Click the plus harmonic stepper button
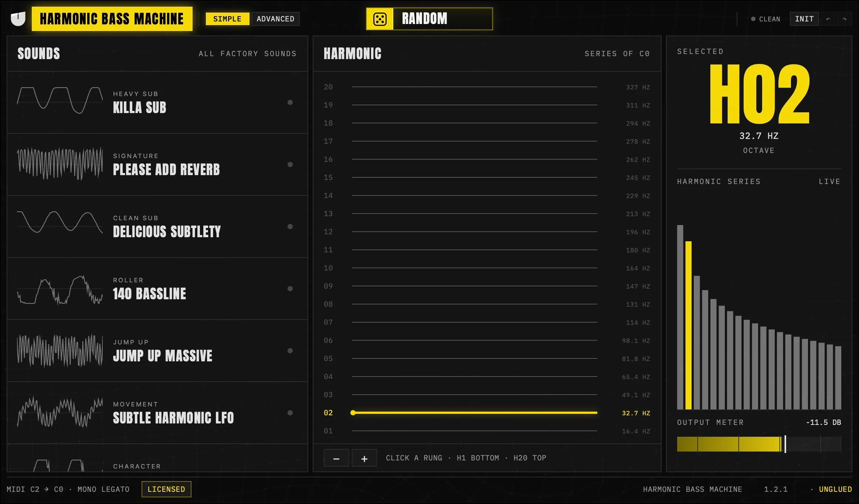Viewport: 859px width, 504px height. pyautogui.click(x=364, y=458)
